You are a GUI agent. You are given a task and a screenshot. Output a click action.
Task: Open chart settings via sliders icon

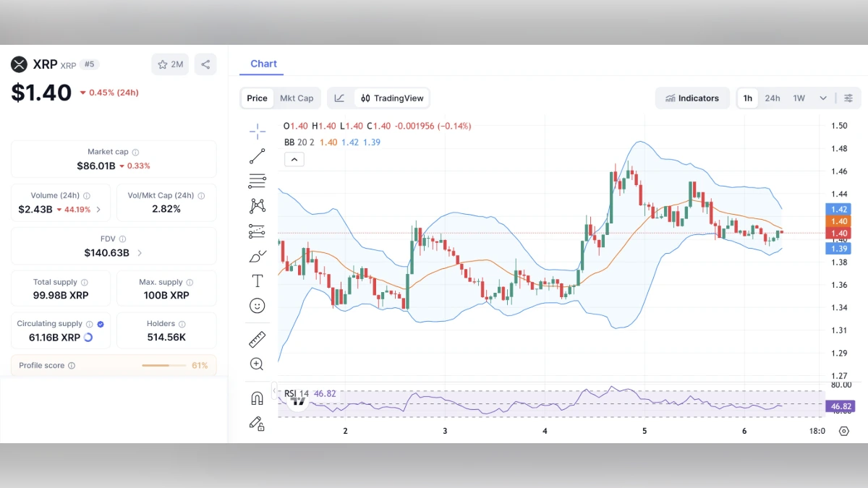point(848,98)
